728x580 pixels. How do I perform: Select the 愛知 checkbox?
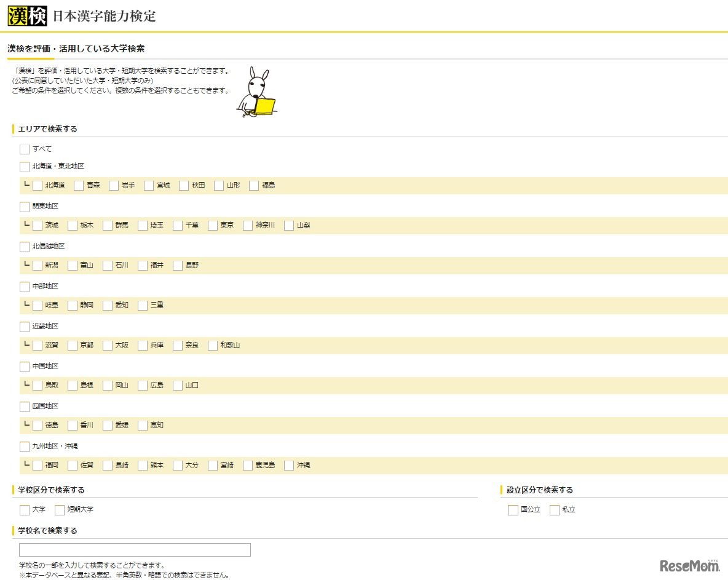click(108, 305)
